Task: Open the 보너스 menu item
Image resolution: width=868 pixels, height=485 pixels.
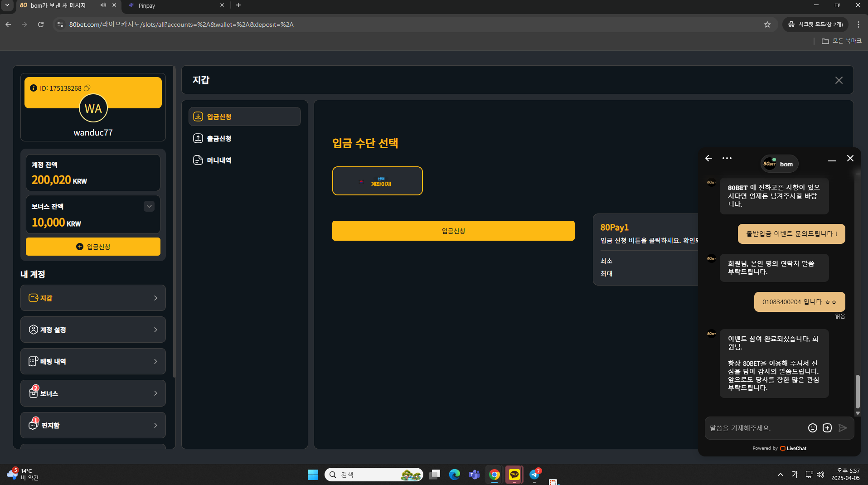Action: (x=93, y=393)
